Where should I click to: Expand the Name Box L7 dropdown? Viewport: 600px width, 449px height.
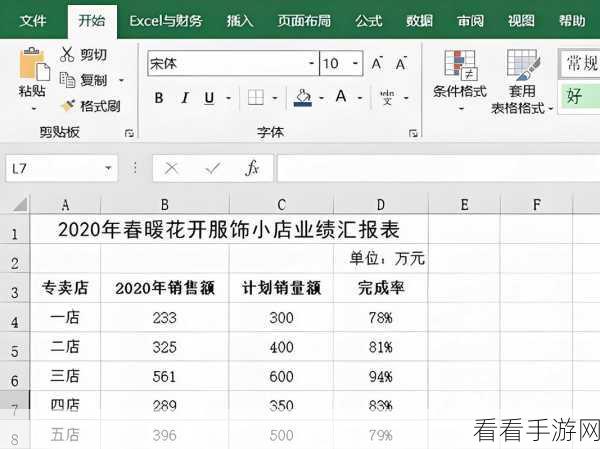tap(108, 168)
